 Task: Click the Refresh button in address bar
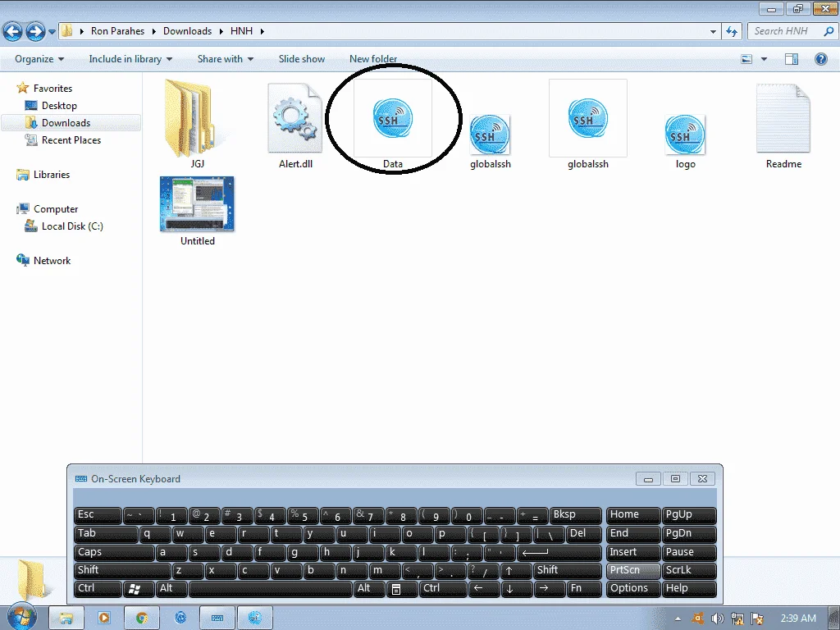732,31
